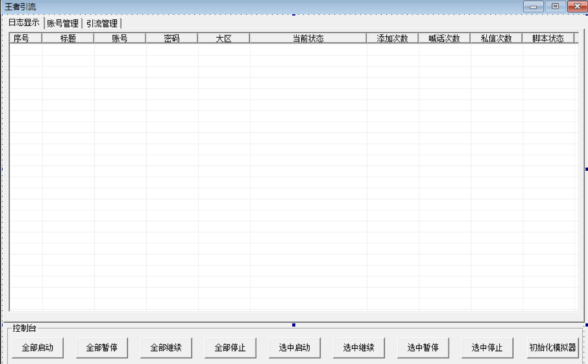The image size is (588, 364).
Task: Open the 引流管理 tab
Action: pos(103,24)
